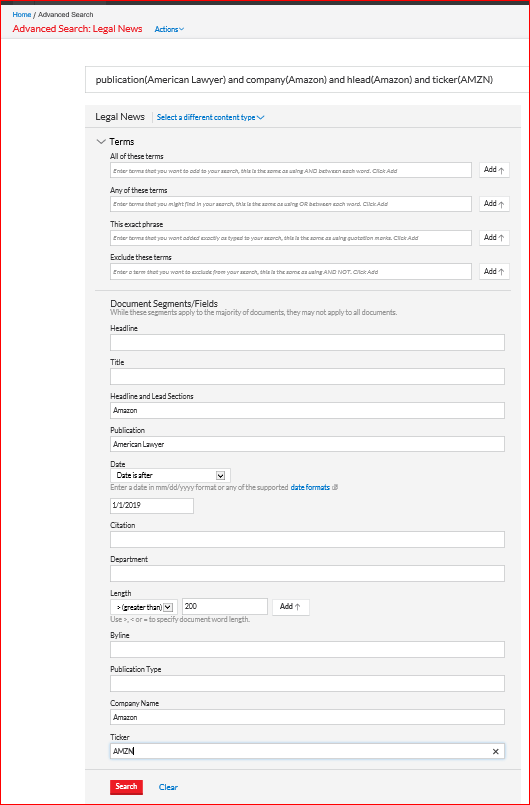Click the external link icon beside date formats
Image resolution: width=530 pixels, height=805 pixels.
tap(335, 488)
